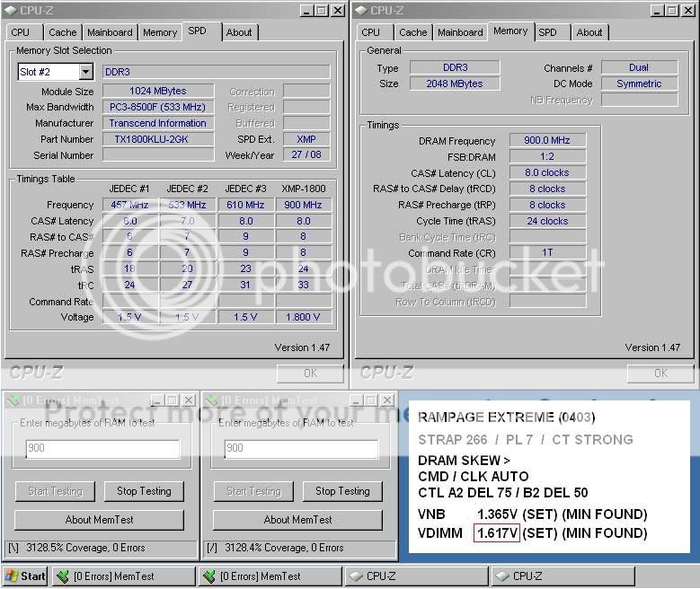
Task: Click CPU-Z title bar icon in right window
Action: 361,10
